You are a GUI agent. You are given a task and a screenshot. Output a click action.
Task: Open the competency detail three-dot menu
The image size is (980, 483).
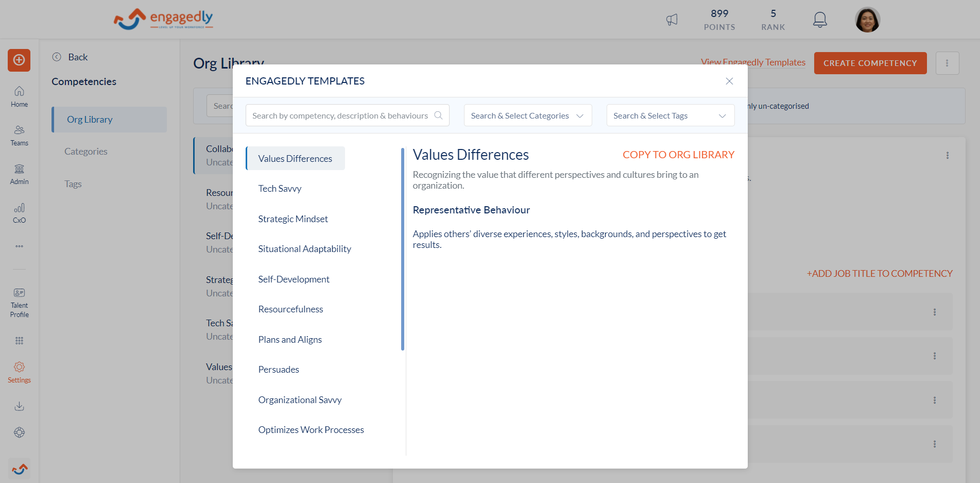[947, 155]
